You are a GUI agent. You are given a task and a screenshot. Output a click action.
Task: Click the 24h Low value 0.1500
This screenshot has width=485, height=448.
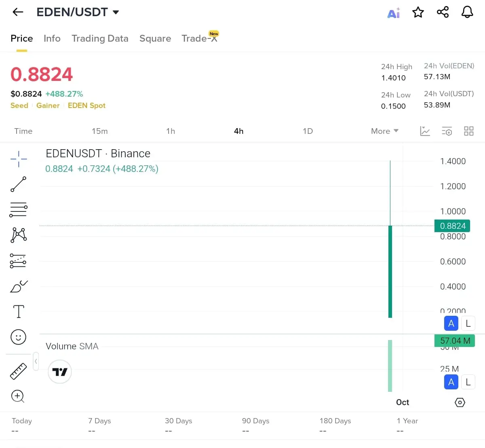[x=393, y=106]
